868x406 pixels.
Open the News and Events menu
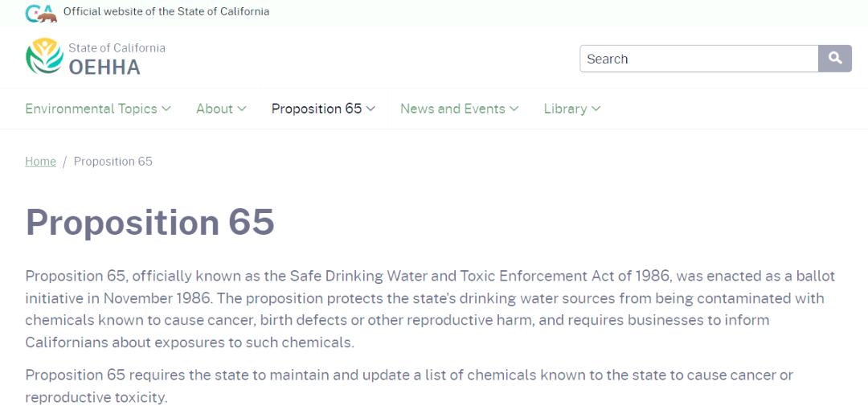452,109
